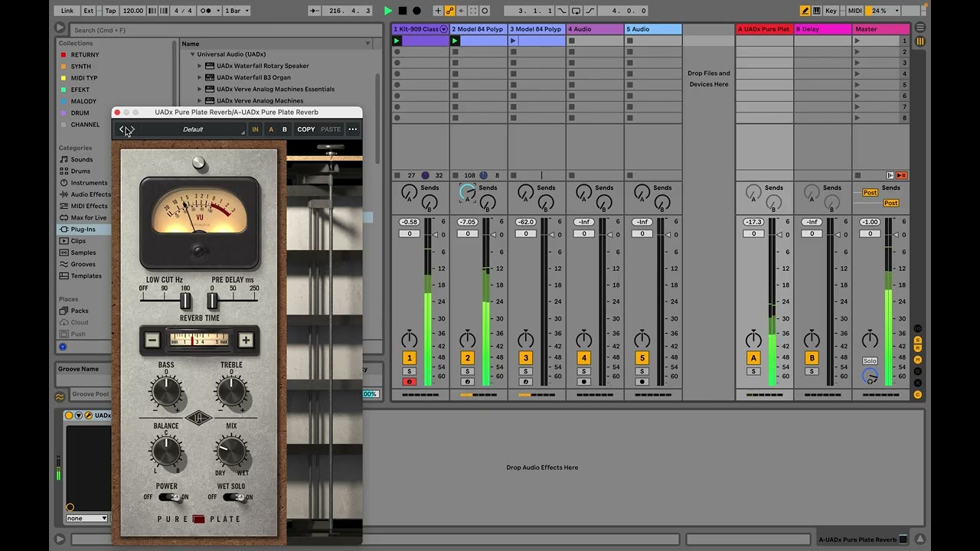Show the Groove Pool wave icon

coord(60,396)
